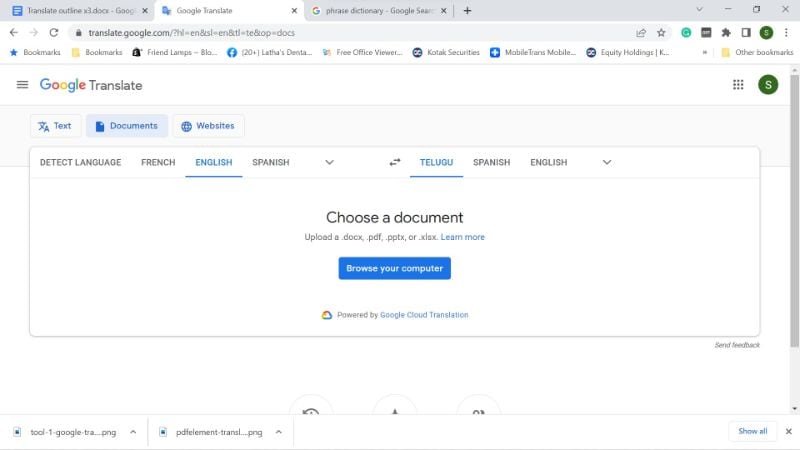Open the Learn more link
Viewport: 800px width, 450px height.
(x=462, y=237)
